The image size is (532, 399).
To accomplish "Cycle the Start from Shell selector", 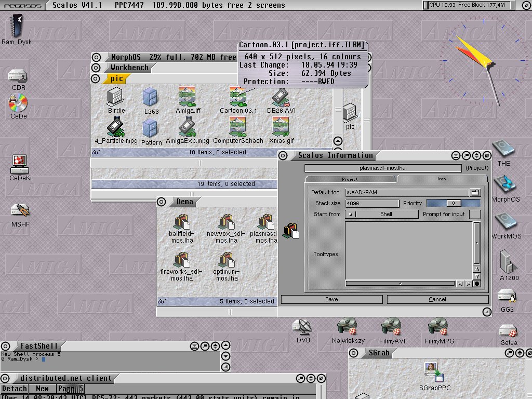I will 382,215.
